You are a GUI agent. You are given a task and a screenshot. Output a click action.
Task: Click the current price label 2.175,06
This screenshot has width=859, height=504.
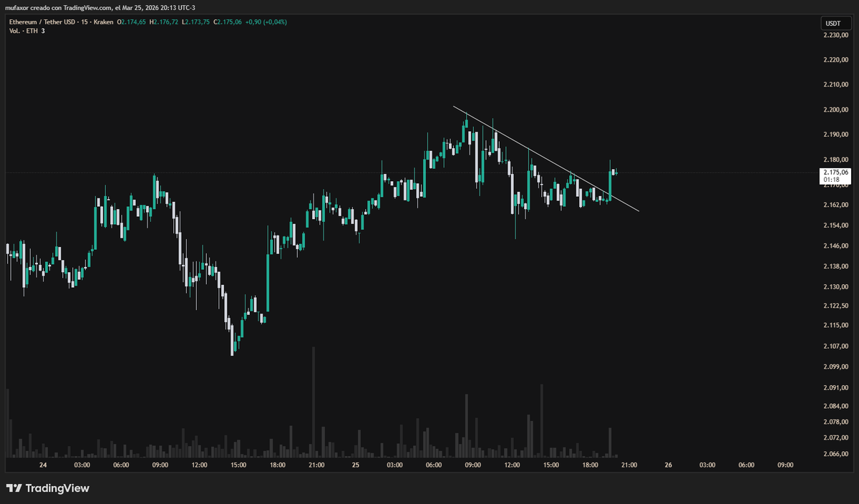click(835, 173)
